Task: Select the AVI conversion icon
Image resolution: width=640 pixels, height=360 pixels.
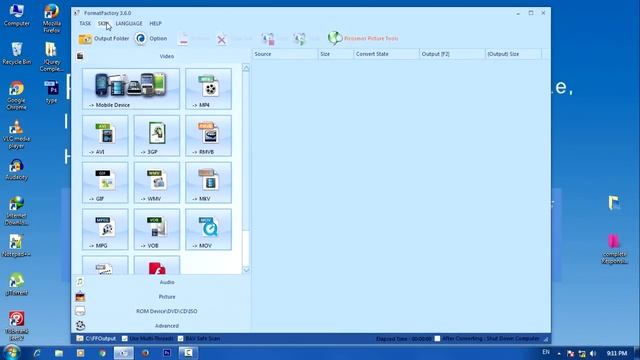Action: pos(105,136)
